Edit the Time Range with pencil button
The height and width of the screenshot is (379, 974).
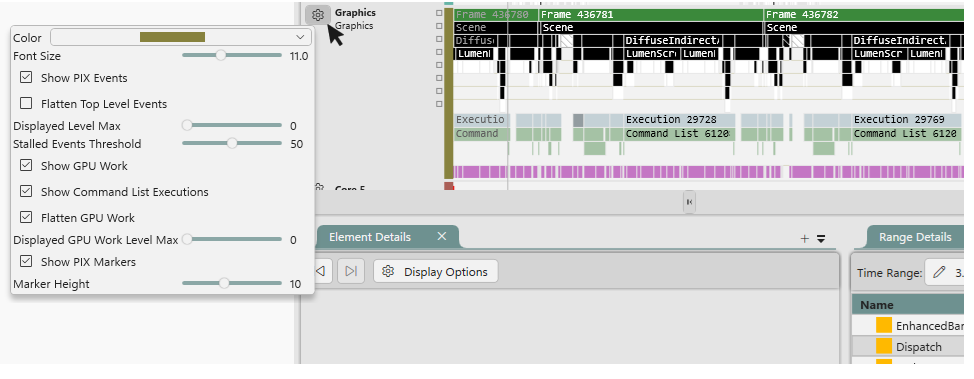(x=940, y=272)
